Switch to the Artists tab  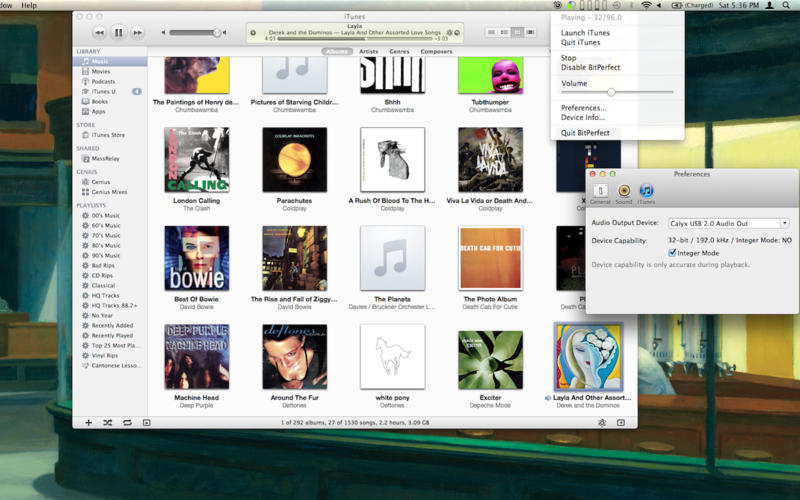tap(368, 51)
